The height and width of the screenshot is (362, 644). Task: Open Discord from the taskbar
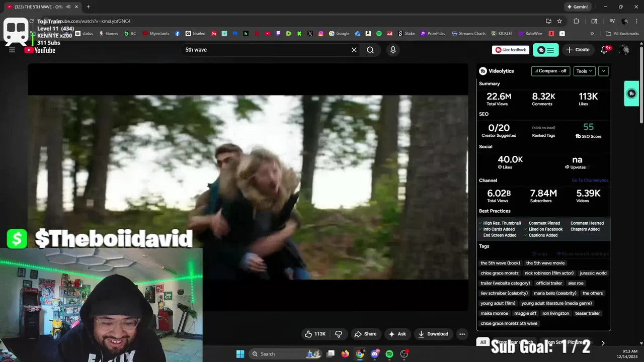pyautogui.click(x=375, y=354)
